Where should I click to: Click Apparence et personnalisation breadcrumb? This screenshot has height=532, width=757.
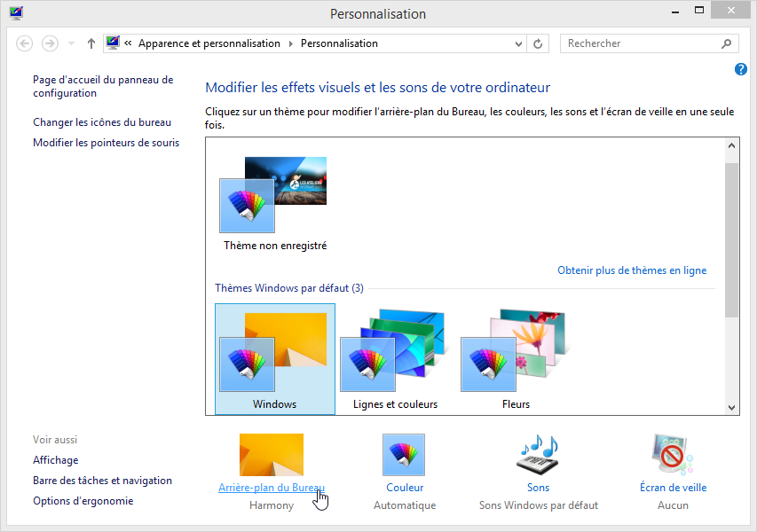[209, 43]
